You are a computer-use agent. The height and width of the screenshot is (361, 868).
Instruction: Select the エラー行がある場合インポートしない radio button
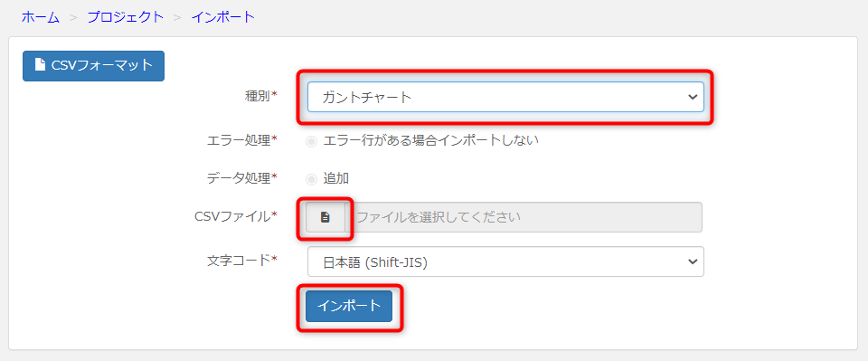coord(312,141)
